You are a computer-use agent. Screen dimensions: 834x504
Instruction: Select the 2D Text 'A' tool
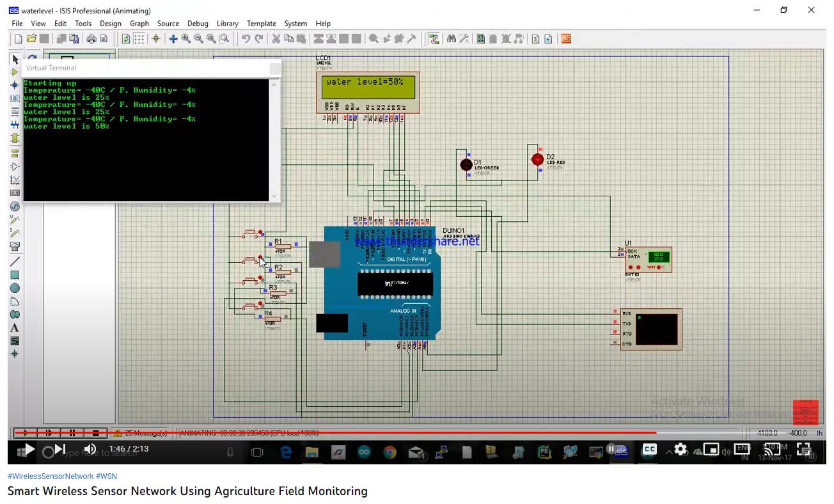15,328
